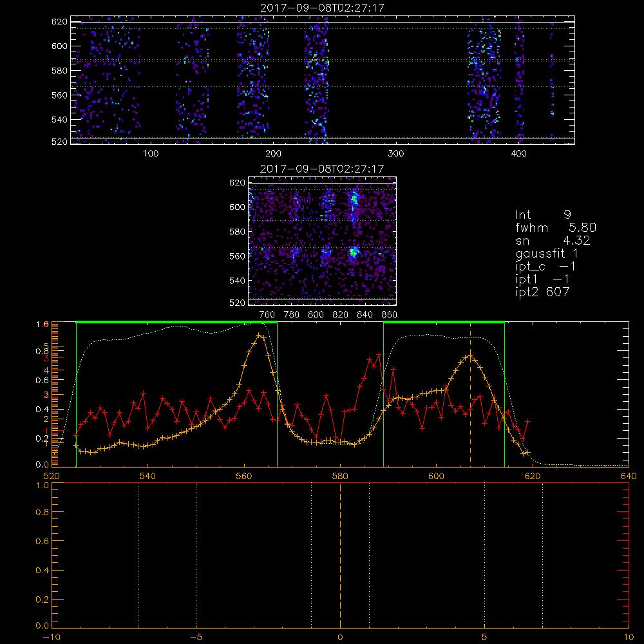Select the "gaussfit 1" readout line
Screen dimensions: 644x644
coord(547,254)
